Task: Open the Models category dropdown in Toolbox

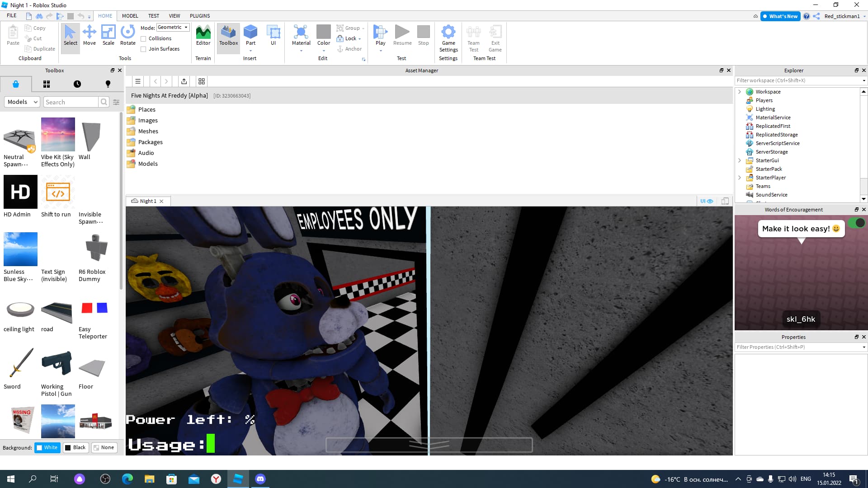Action: pos(22,102)
